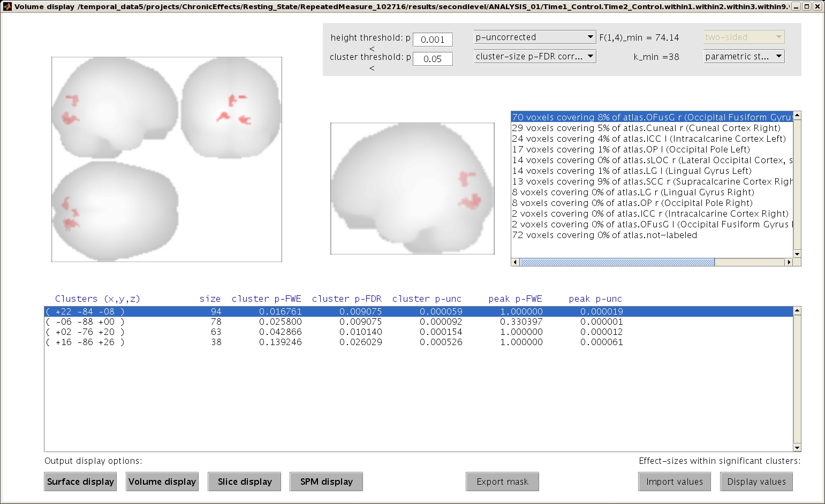
Task: Select the Cuneal Cortex Right atlas entry
Action: pyautogui.click(x=646, y=128)
